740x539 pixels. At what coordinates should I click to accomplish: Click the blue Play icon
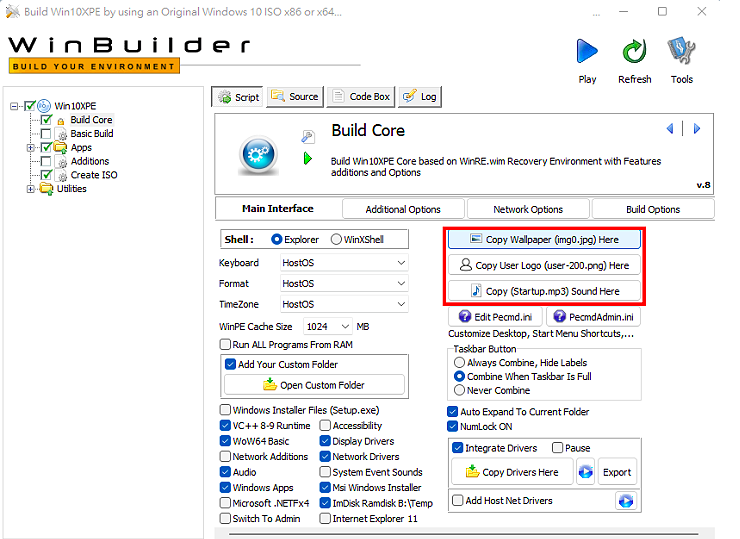pos(587,51)
